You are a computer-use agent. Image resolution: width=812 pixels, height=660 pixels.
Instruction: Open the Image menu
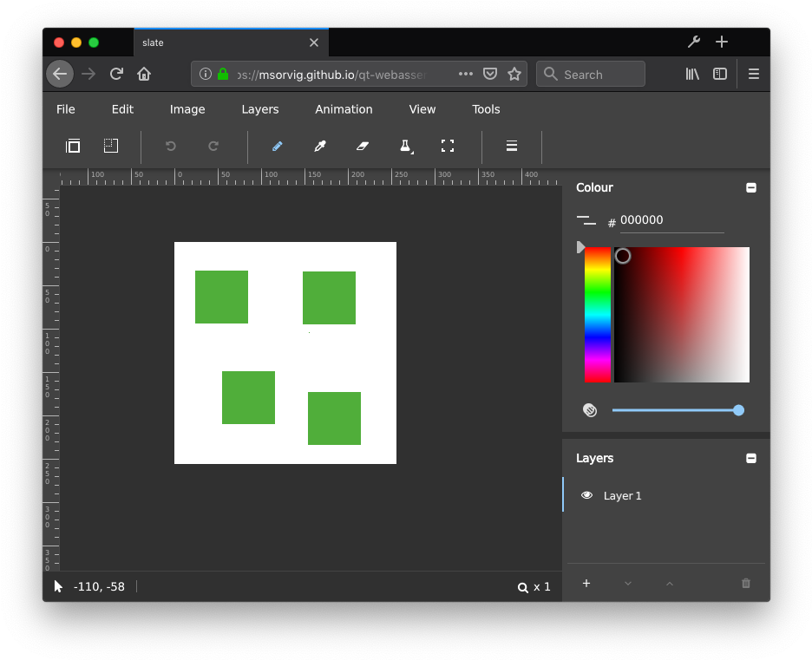187,109
